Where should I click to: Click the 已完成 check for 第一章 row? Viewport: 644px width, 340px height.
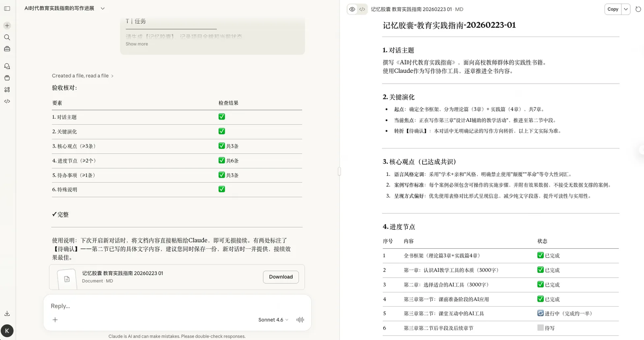pyautogui.click(x=541, y=270)
